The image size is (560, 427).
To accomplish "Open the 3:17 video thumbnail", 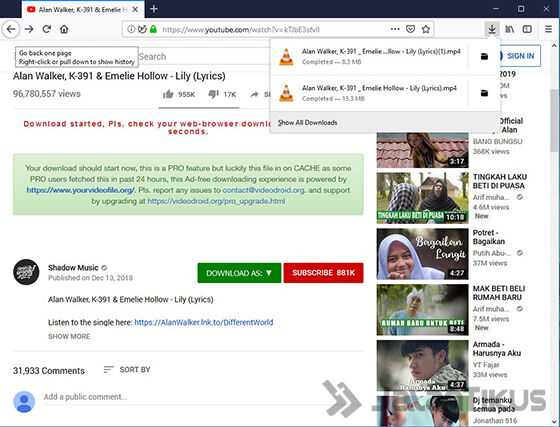I will pyautogui.click(x=422, y=150).
